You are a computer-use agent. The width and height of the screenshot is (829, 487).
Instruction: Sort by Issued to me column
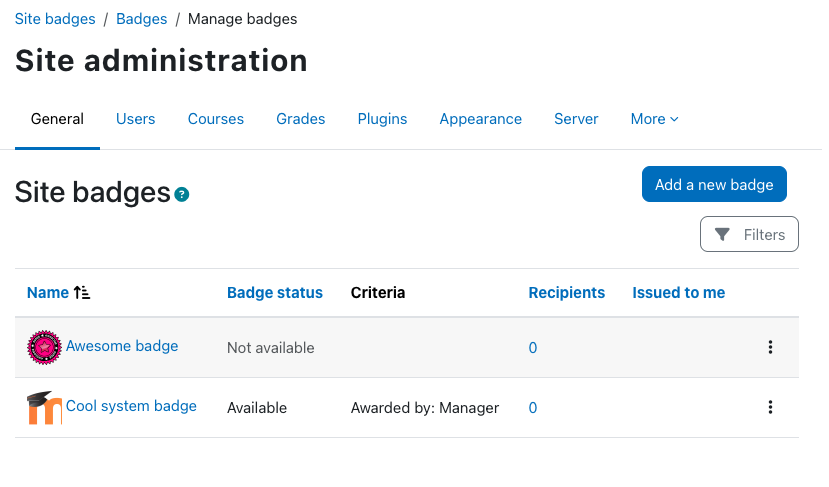pos(679,293)
